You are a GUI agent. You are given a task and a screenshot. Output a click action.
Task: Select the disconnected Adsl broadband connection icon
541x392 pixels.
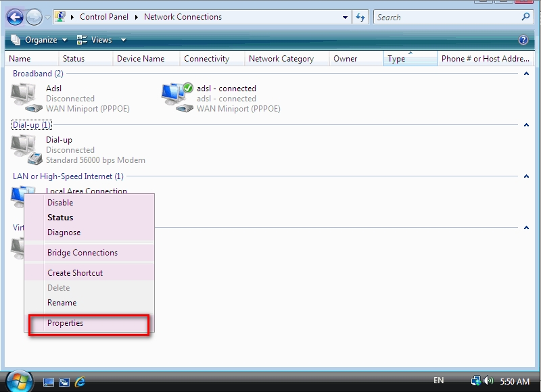(x=26, y=98)
